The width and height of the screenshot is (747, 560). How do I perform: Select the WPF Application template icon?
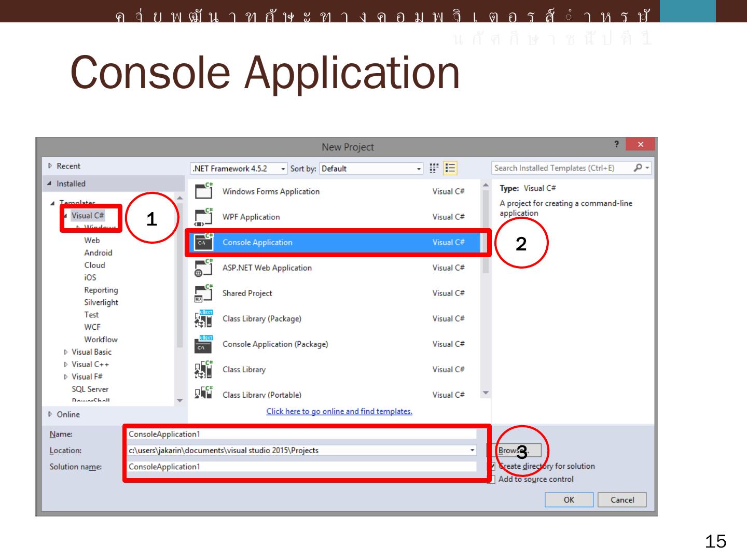point(203,217)
